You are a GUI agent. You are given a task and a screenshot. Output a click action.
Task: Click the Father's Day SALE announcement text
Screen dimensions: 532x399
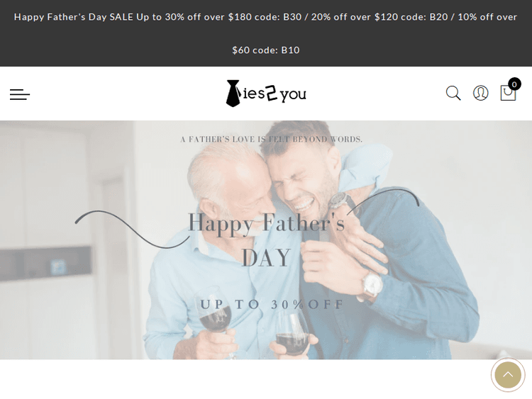point(74,17)
